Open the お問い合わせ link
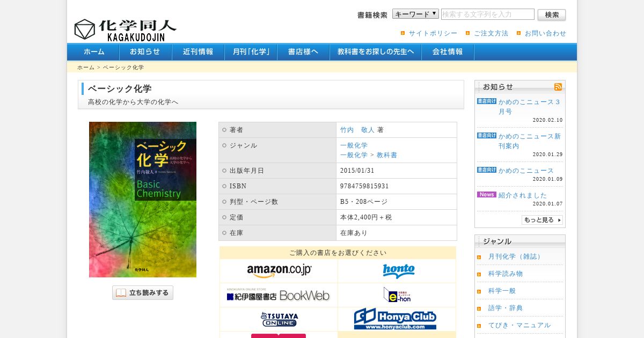644x338 pixels. [x=545, y=33]
